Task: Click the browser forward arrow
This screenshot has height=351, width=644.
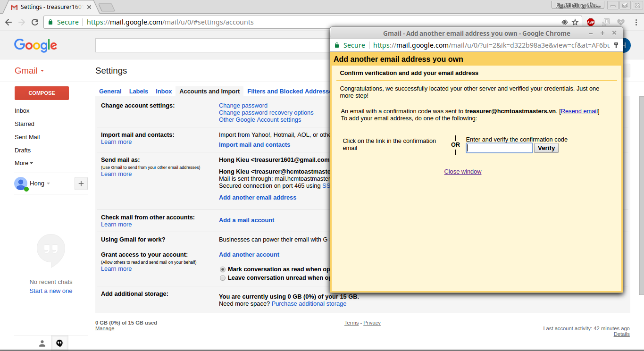Action: click(22, 22)
